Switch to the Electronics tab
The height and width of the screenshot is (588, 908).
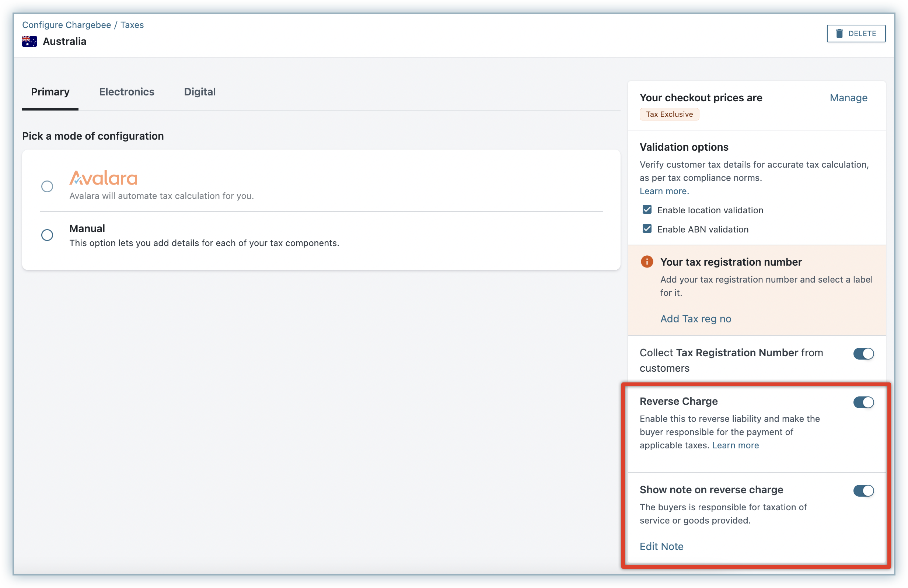127,92
